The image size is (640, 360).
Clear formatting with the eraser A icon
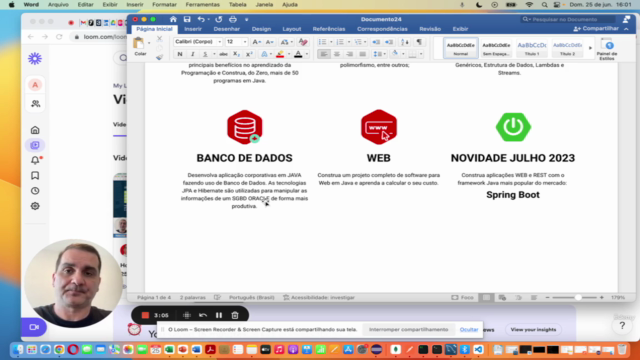(303, 42)
